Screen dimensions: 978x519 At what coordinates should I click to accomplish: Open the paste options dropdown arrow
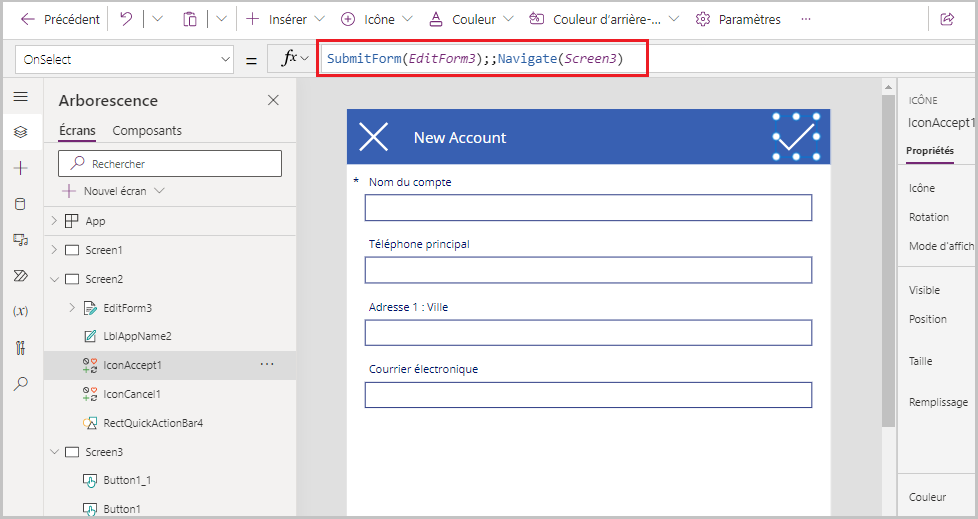(221, 19)
